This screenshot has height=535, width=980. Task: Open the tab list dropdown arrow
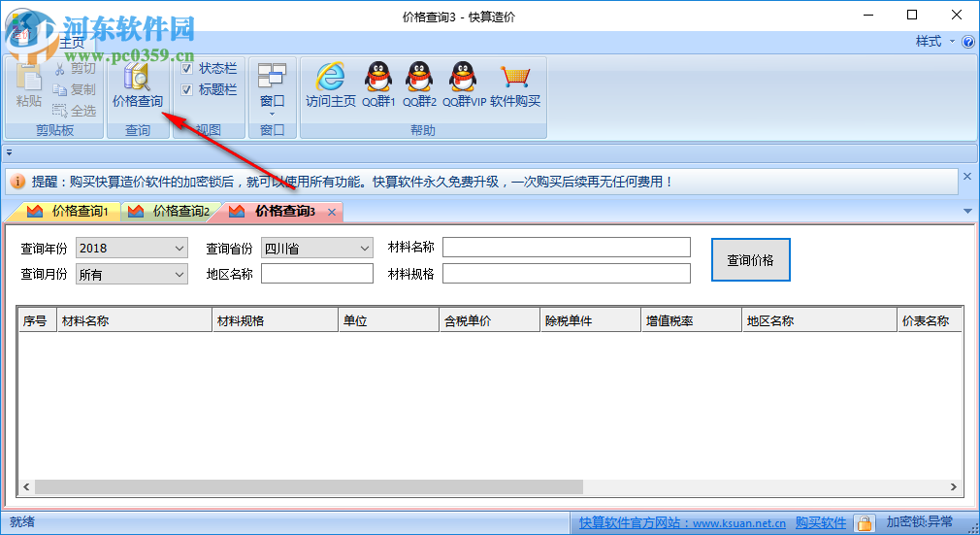(967, 212)
